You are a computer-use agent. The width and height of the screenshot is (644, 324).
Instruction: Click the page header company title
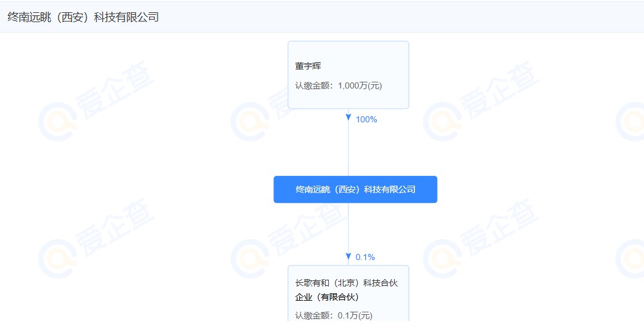click(83, 17)
